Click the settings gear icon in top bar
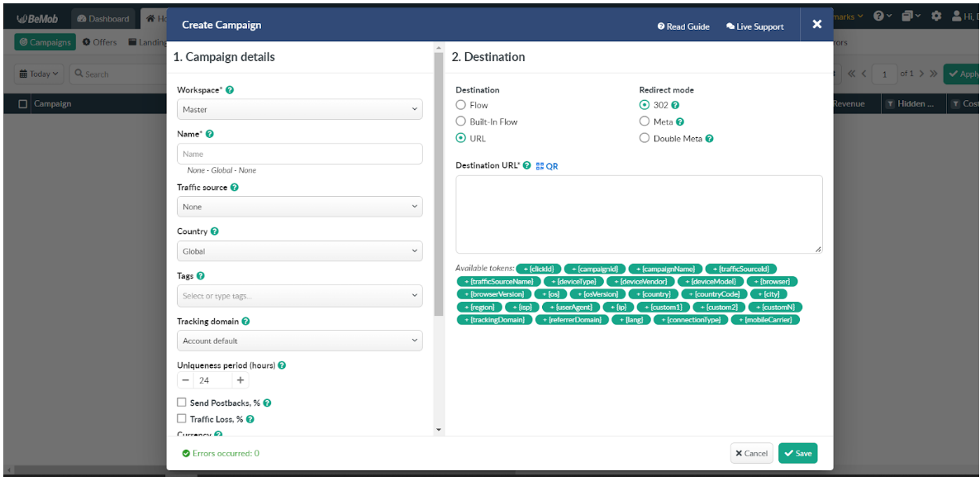 point(936,16)
